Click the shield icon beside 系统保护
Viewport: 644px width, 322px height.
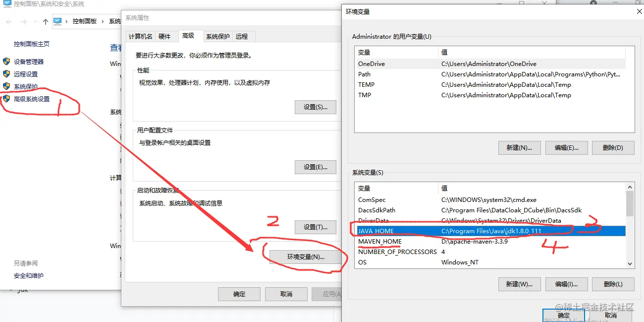pos(6,85)
